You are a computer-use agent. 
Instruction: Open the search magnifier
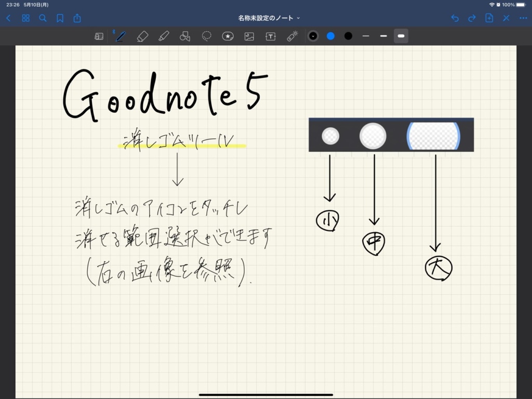(43, 18)
